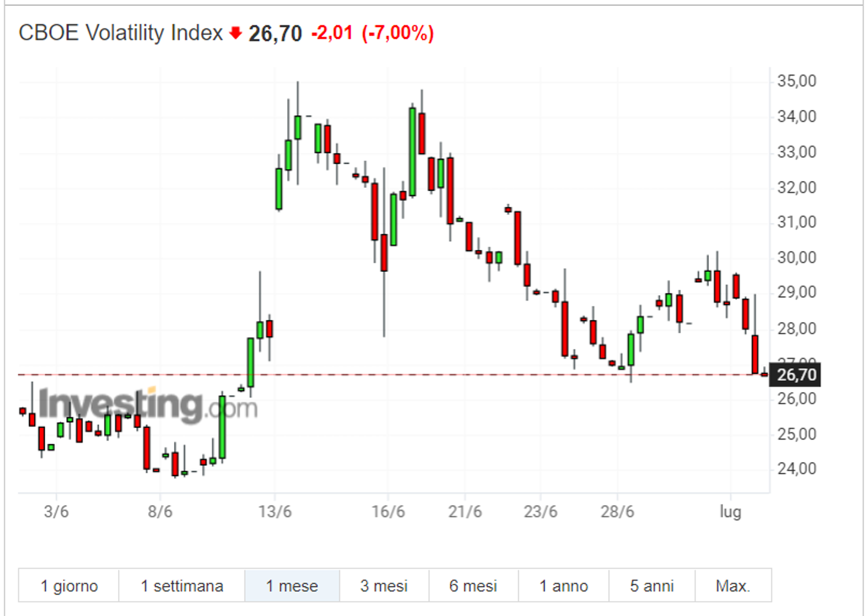This screenshot has width=868, height=616.
Task: Switch chart to 6 mesi range
Action: (473, 586)
